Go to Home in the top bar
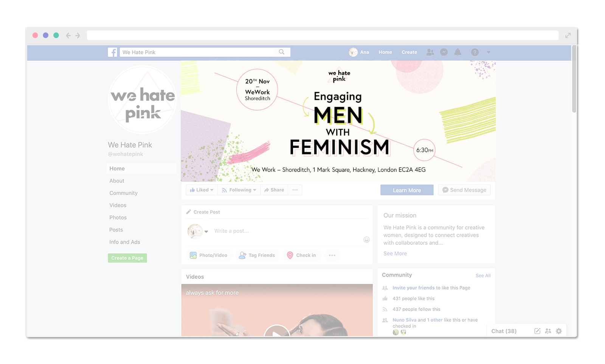The width and height of the screenshot is (605, 364). pos(385,52)
